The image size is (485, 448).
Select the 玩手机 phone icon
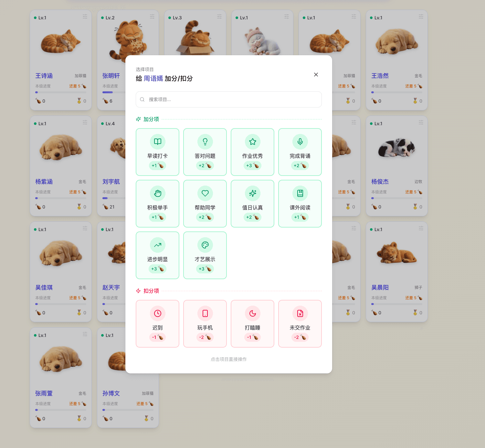[205, 313]
